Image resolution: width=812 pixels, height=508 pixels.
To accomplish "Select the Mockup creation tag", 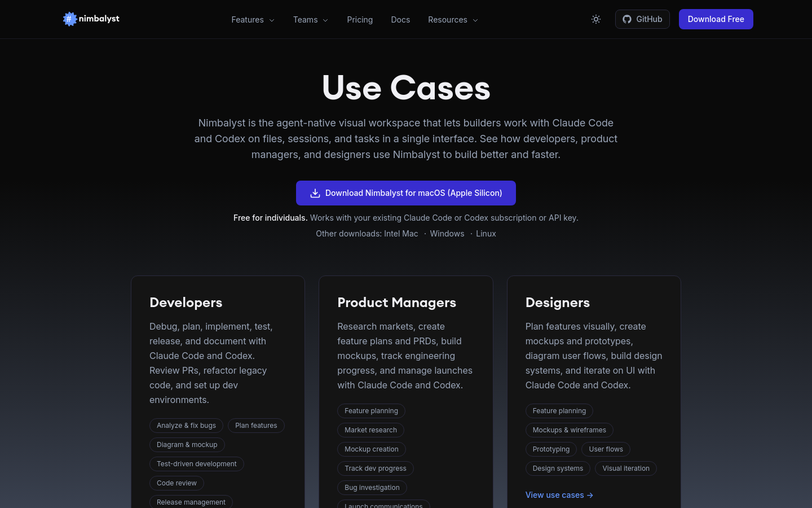I will (372, 449).
